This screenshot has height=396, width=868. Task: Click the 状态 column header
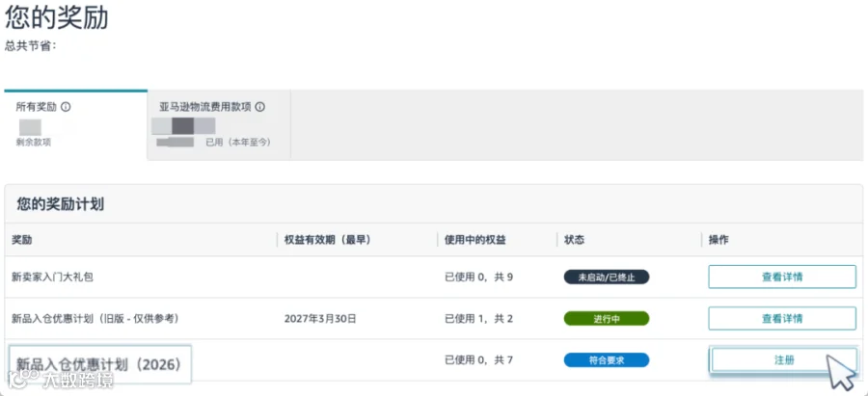click(574, 240)
